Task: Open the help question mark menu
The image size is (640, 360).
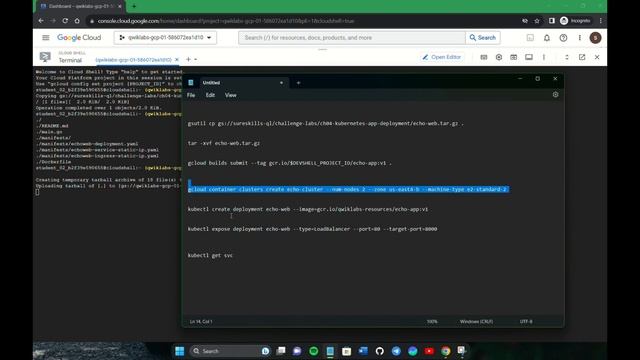Action: coord(563,38)
